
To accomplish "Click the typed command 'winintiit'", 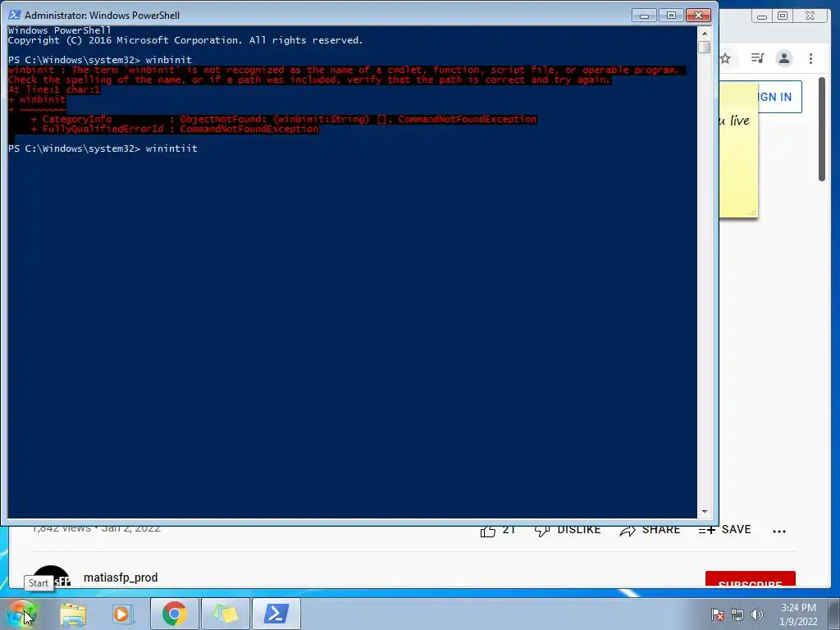I will [x=171, y=148].
